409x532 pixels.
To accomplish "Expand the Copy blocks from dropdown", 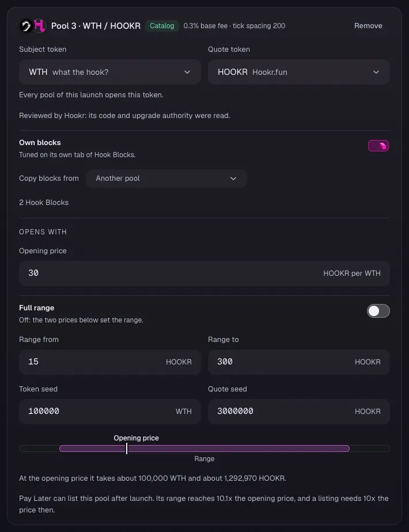I will [166, 178].
